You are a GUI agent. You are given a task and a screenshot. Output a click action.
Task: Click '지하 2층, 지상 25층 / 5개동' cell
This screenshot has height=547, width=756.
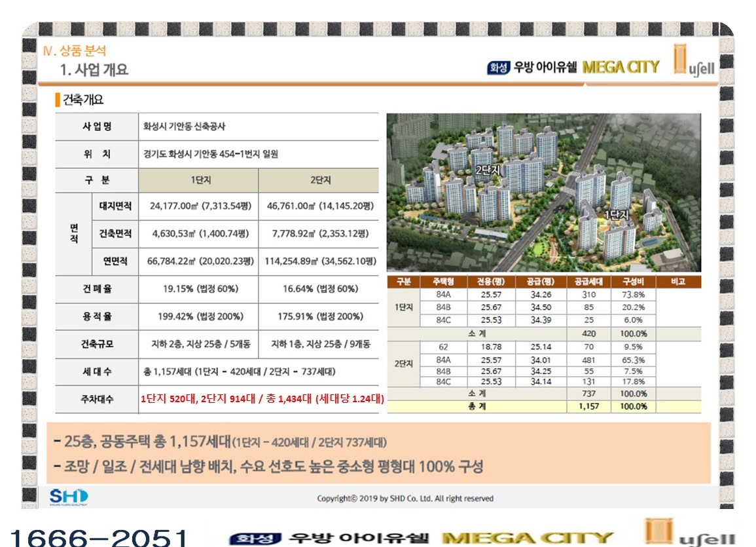[200, 344]
